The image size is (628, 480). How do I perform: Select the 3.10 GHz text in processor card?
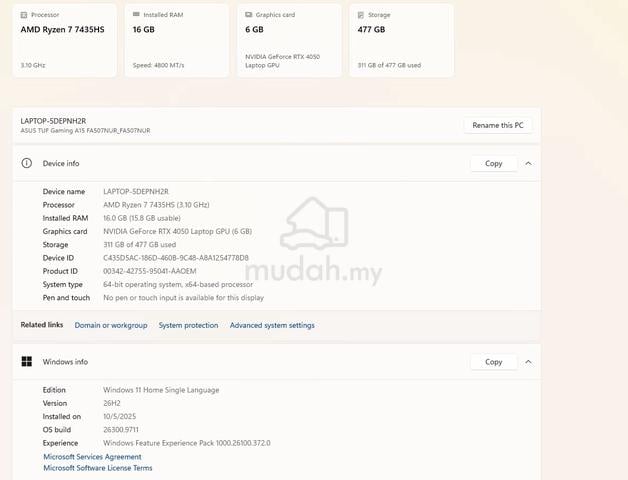click(x=33, y=65)
